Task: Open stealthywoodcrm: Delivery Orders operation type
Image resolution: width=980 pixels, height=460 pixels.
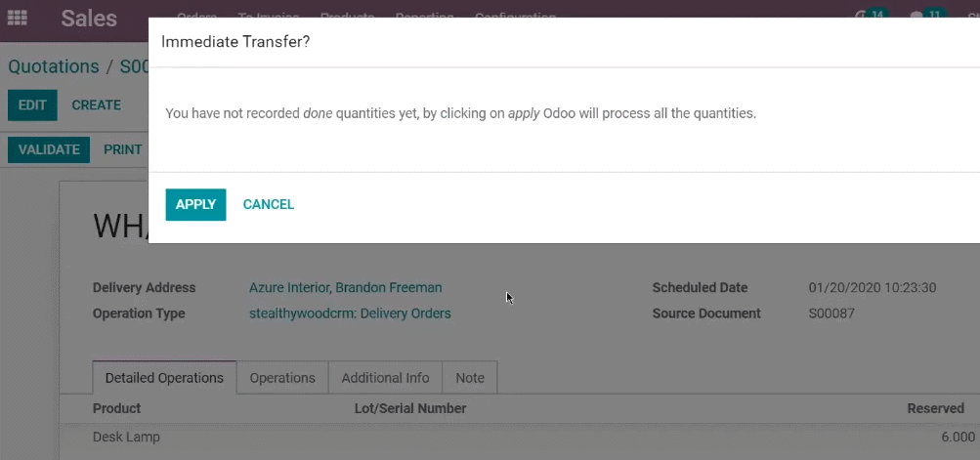Action: pyautogui.click(x=350, y=314)
